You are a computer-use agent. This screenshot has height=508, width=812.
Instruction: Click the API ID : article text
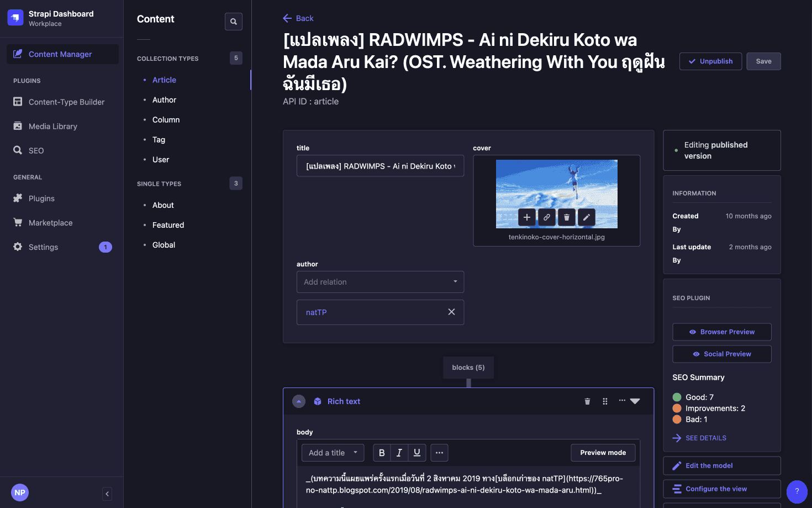pyautogui.click(x=310, y=102)
